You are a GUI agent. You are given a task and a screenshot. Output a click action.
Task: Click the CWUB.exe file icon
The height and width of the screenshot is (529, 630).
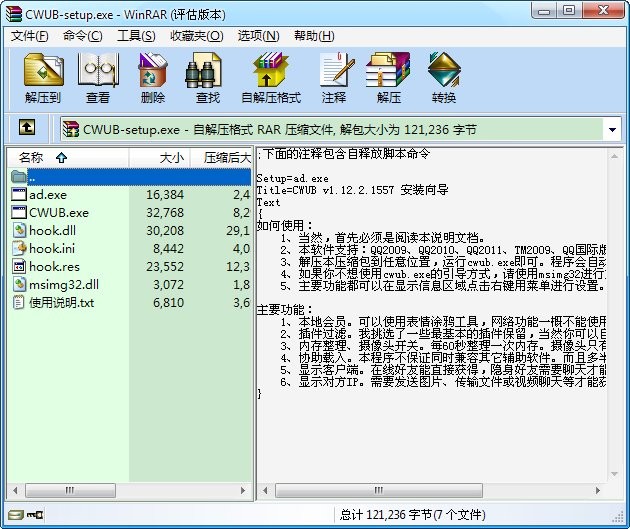tap(19, 212)
